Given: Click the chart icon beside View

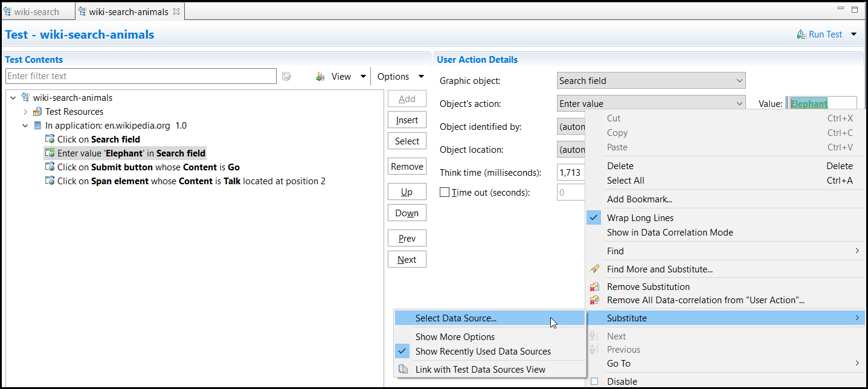Looking at the screenshot, I should coord(320,76).
